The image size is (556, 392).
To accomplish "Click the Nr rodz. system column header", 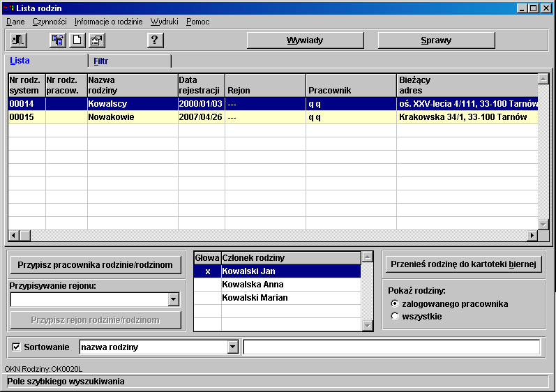I will (27, 85).
